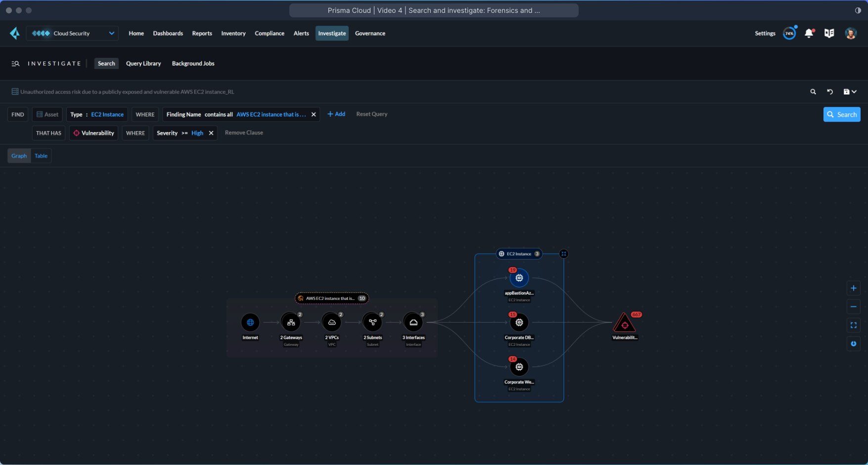Select the appBastionAz EC2 instance node

coord(519,278)
